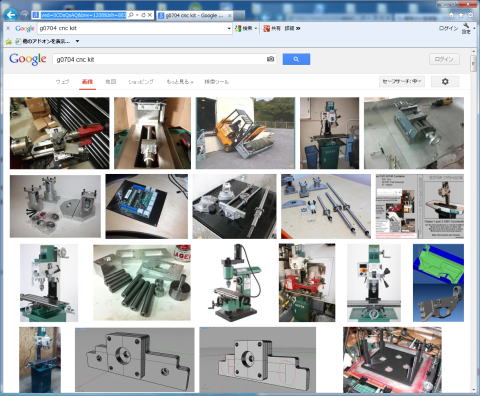Screen dimensions: 480x396
Task: Click the browser back arrow button
Action: point(10,15)
